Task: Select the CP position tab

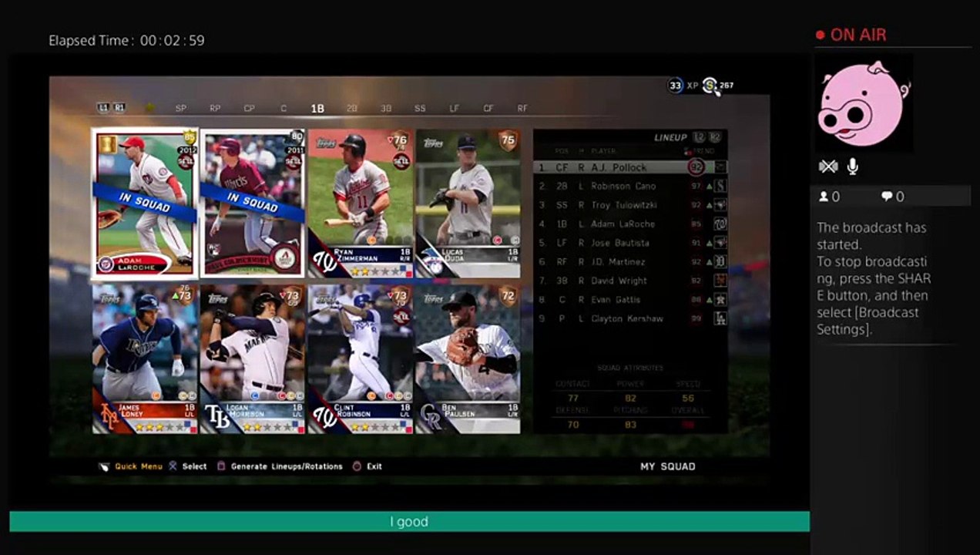Action: tap(249, 109)
